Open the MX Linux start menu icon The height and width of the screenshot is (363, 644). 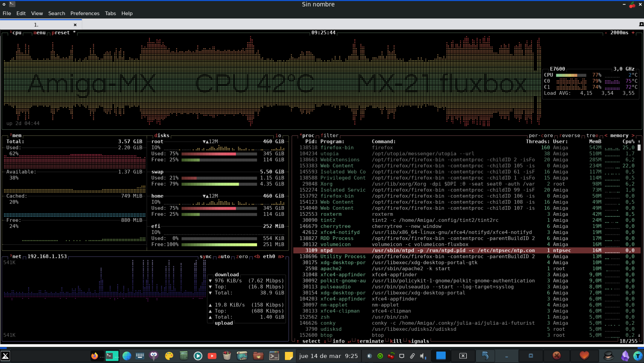point(5,355)
